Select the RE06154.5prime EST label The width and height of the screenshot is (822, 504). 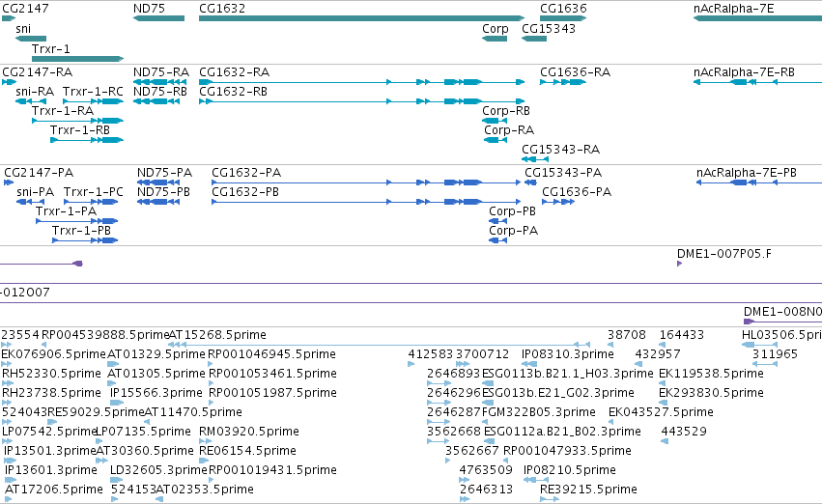[x=247, y=451]
